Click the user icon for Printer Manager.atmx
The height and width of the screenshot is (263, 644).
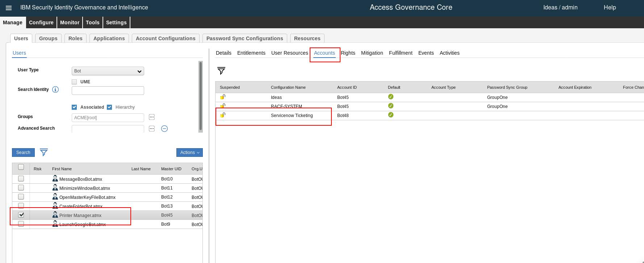tap(55, 215)
